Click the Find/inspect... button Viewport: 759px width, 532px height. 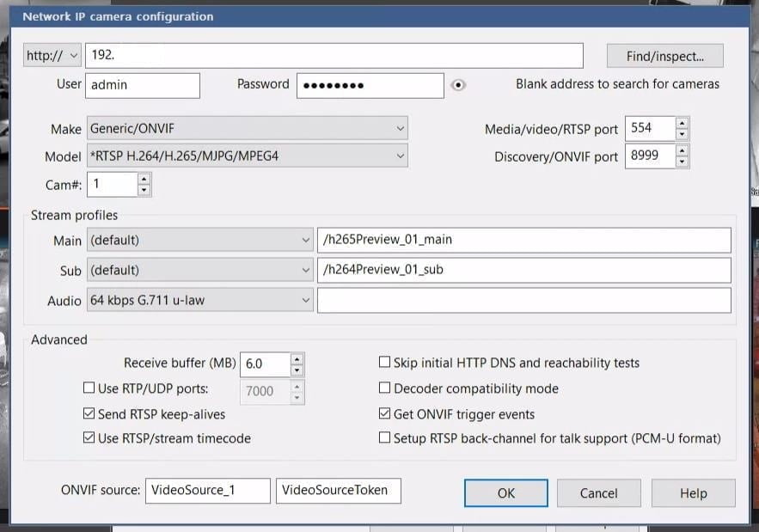664,57
